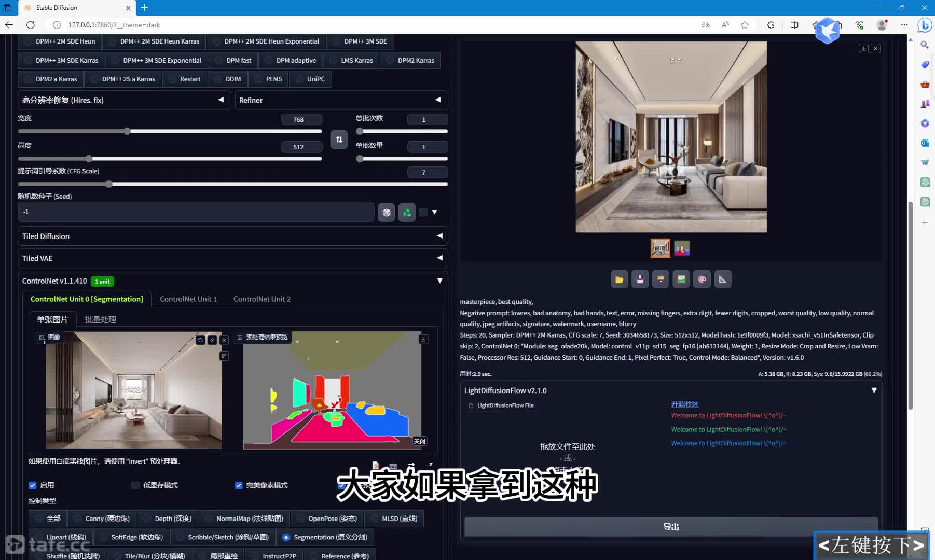Image resolution: width=935 pixels, height=560 pixels.
Task: Open the output folder icon
Action: click(x=619, y=279)
